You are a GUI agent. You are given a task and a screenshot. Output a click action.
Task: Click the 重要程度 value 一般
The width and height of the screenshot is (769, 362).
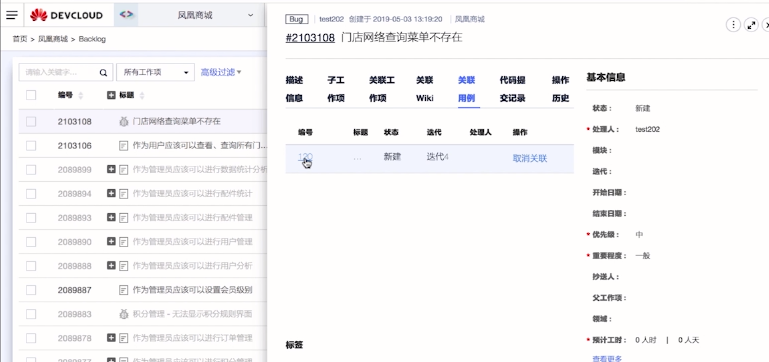(x=642, y=256)
